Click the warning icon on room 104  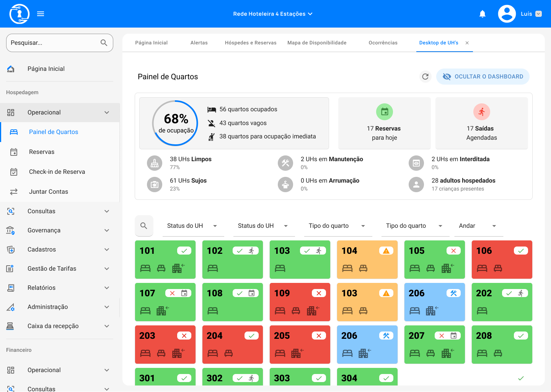point(386,251)
